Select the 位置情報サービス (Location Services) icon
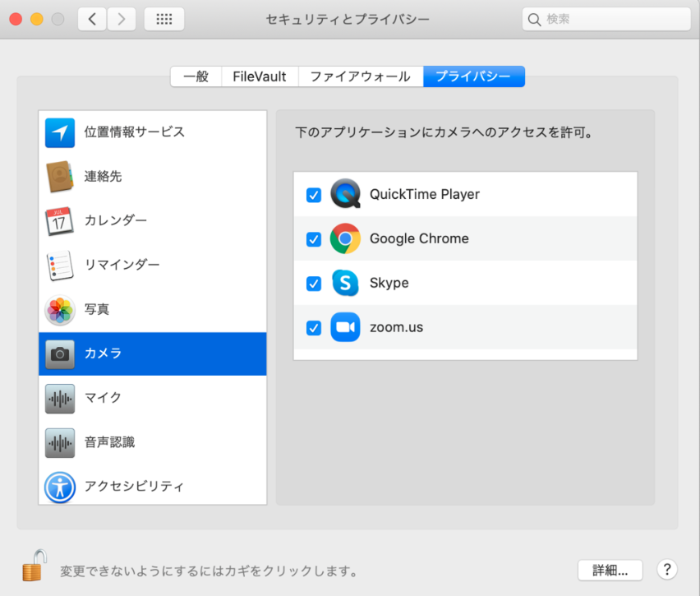700x596 pixels. coord(59,132)
